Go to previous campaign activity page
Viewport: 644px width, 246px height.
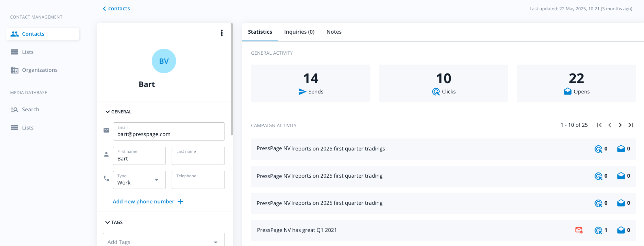[610, 125]
